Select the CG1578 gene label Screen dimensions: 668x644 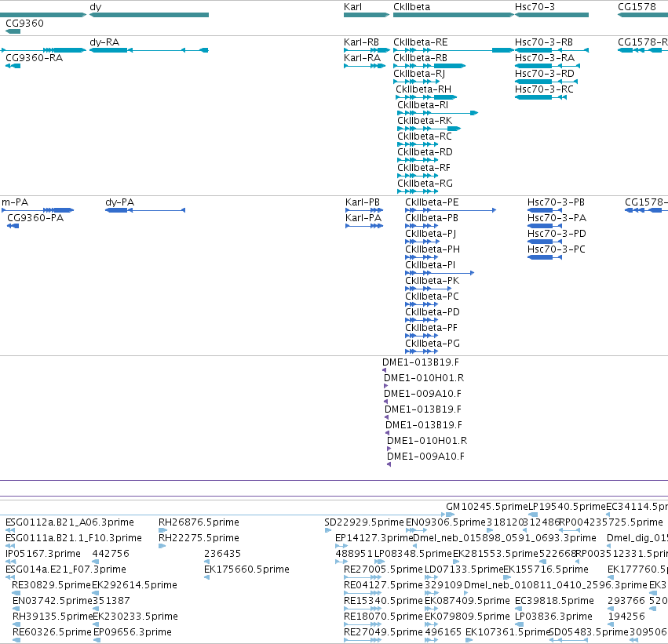click(x=637, y=7)
